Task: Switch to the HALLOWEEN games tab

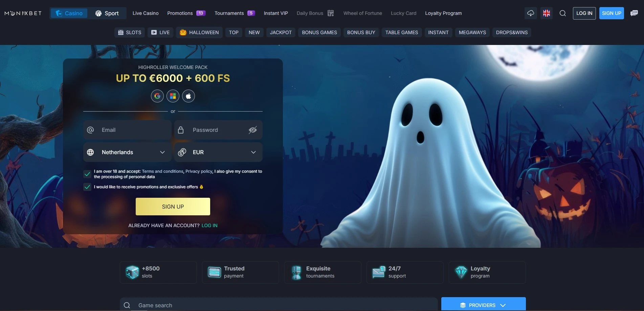Action: click(199, 32)
